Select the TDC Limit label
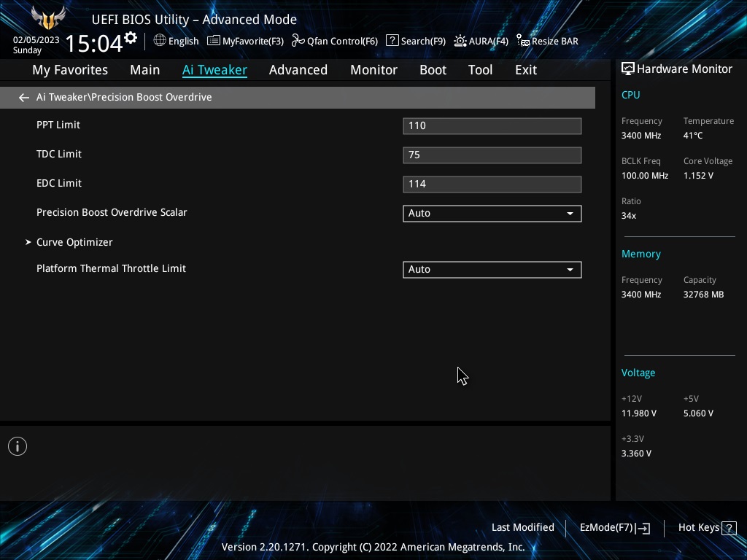The height and width of the screenshot is (560, 747). (59, 154)
